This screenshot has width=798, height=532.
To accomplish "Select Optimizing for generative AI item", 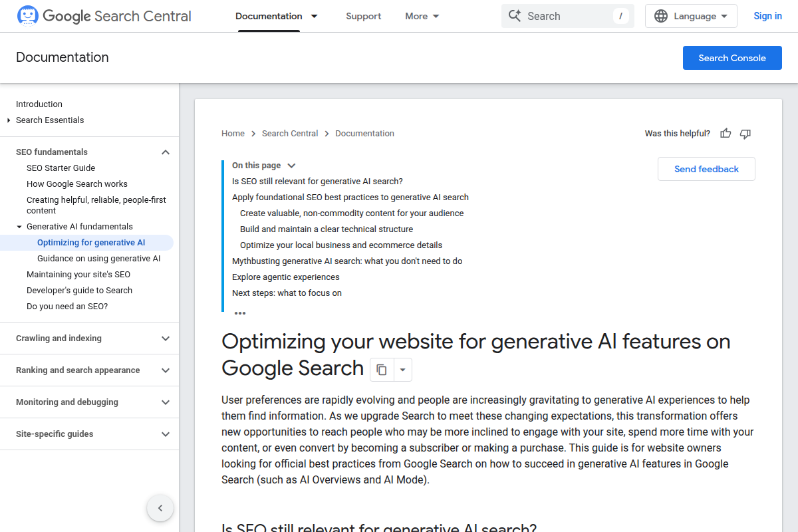I will [x=91, y=243].
